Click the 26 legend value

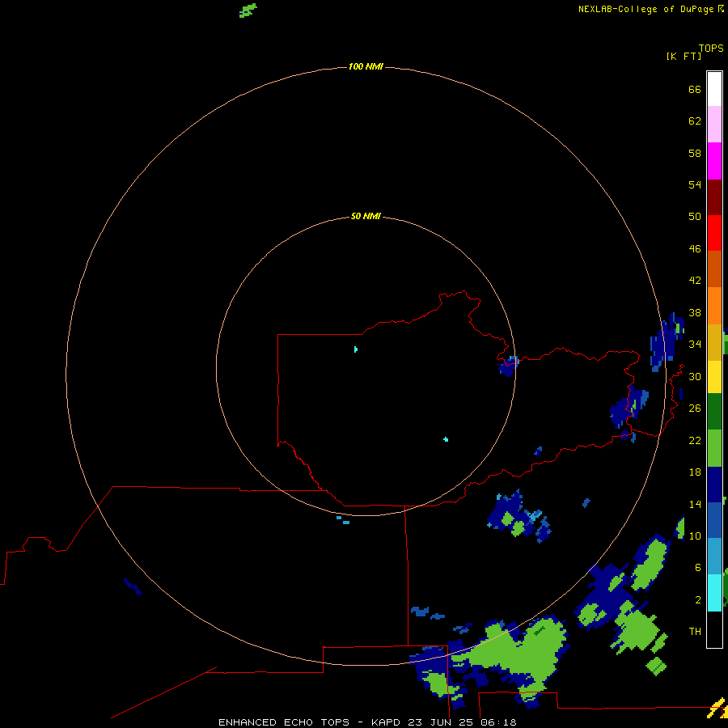click(x=695, y=408)
